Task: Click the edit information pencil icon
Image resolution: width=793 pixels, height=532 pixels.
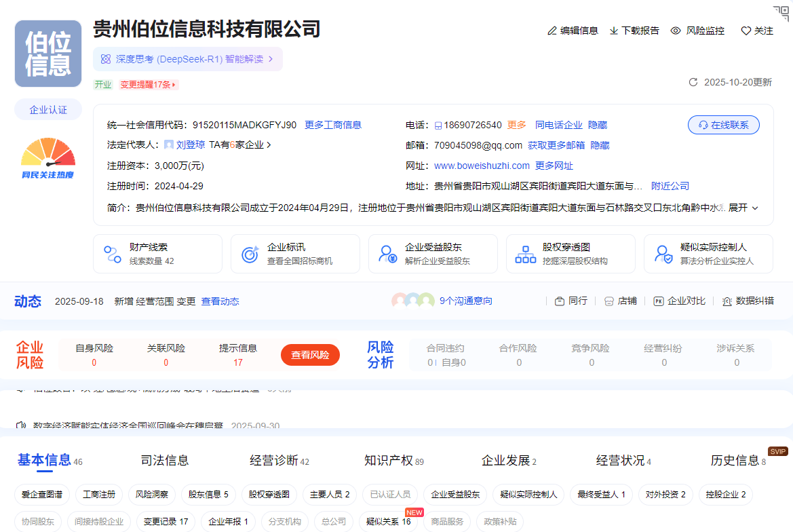Action: click(x=552, y=31)
